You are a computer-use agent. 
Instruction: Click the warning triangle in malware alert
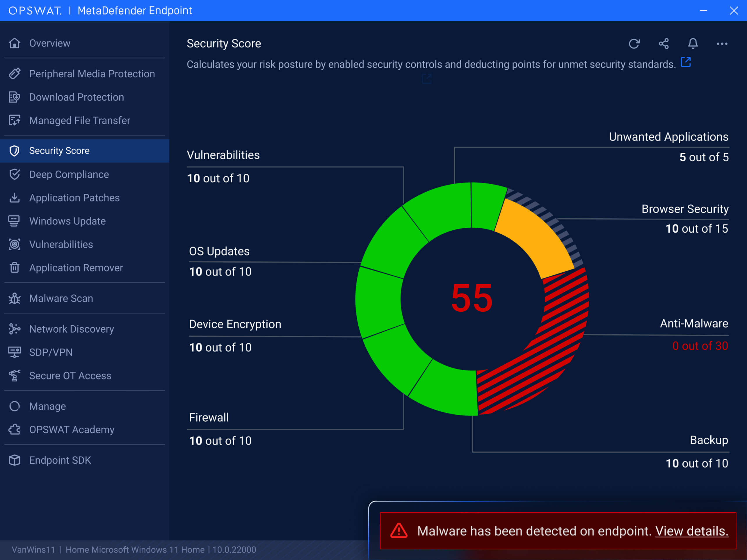point(399,531)
